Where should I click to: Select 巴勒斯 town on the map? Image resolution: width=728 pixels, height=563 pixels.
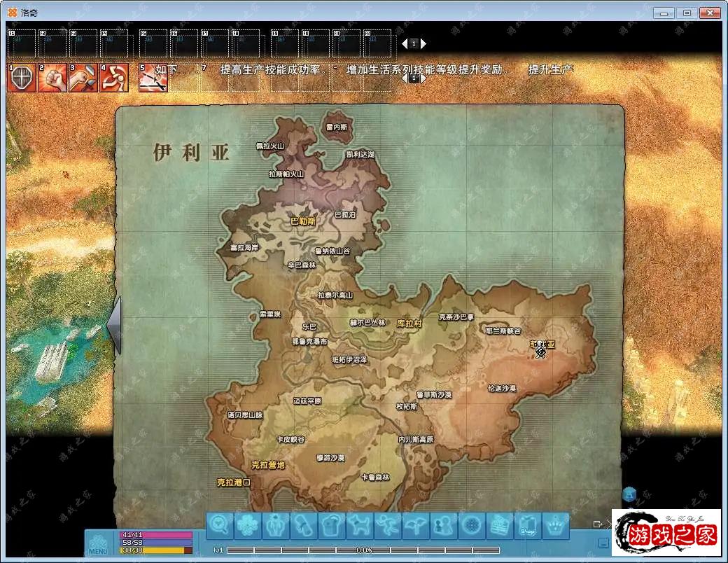click(x=302, y=221)
